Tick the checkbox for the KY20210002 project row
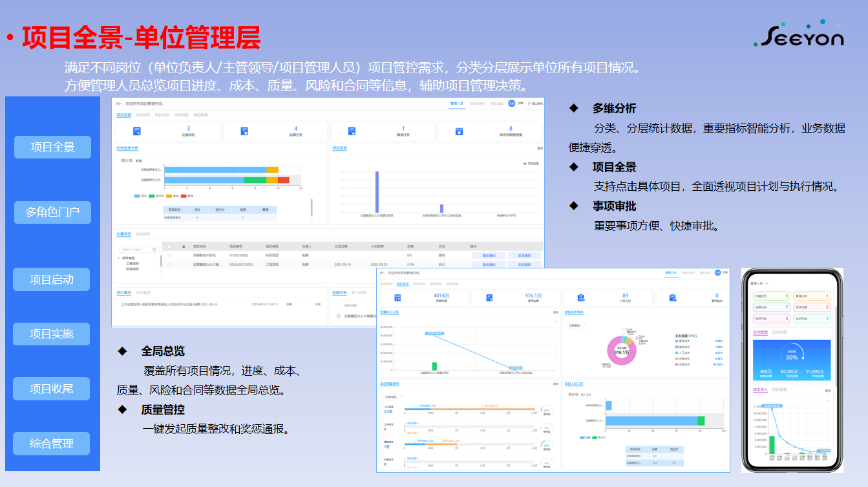The width and height of the screenshot is (868, 487). click(169, 255)
